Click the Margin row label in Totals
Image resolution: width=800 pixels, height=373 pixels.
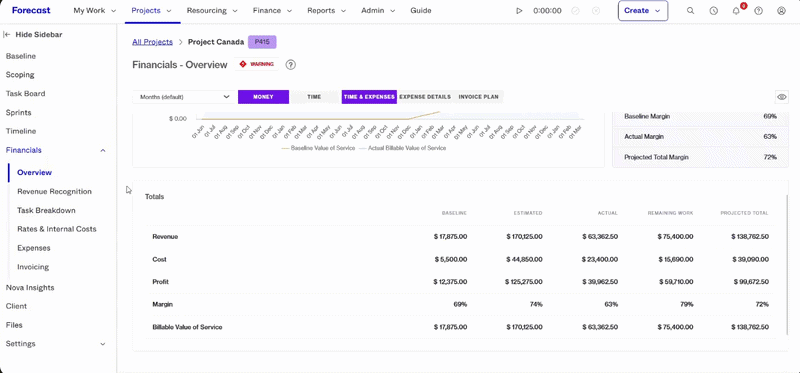[163, 304]
